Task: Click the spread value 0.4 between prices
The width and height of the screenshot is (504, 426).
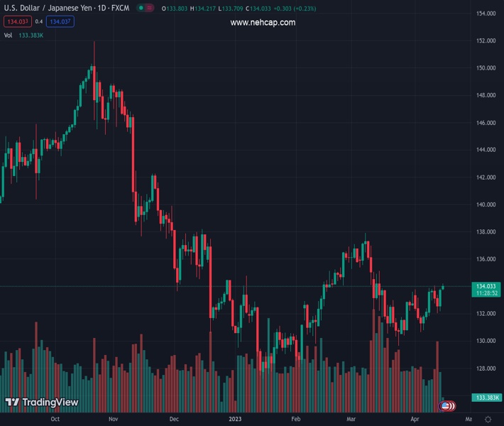Action: tap(39, 22)
